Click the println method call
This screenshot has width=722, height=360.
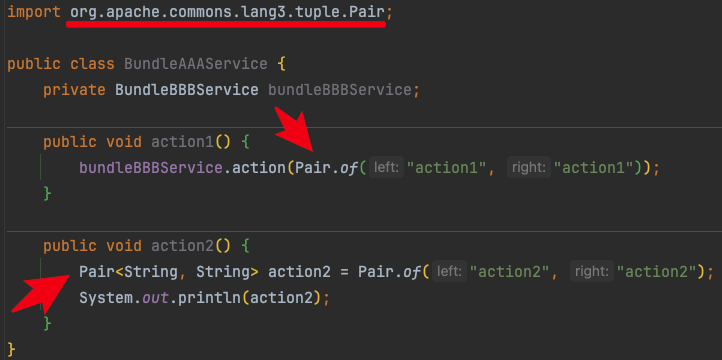pyautogui.click(x=210, y=298)
